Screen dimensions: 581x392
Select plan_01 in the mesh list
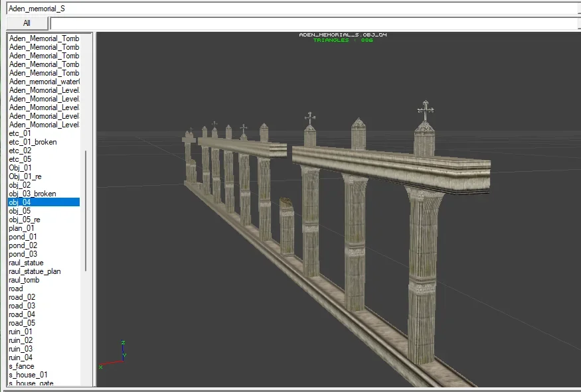[x=44, y=228]
